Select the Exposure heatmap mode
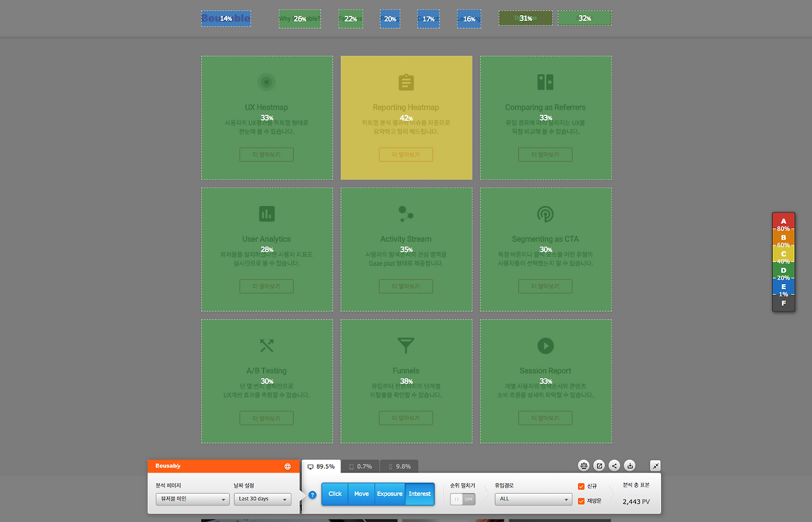Viewport: 812px width, 522px height. [390, 494]
